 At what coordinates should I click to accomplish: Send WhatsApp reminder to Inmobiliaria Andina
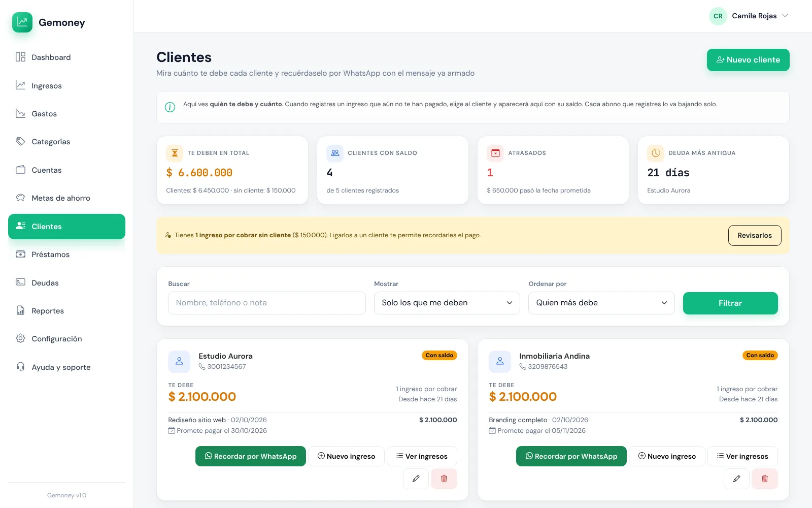click(x=571, y=456)
